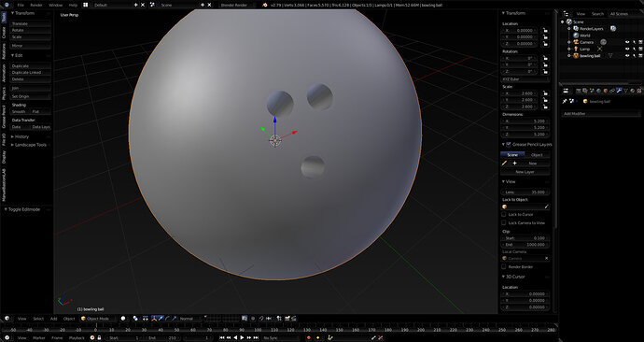Screen dimensions: 644x342
Task: Enable Lock Camera to View checkbox
Action: click(504, 222)
